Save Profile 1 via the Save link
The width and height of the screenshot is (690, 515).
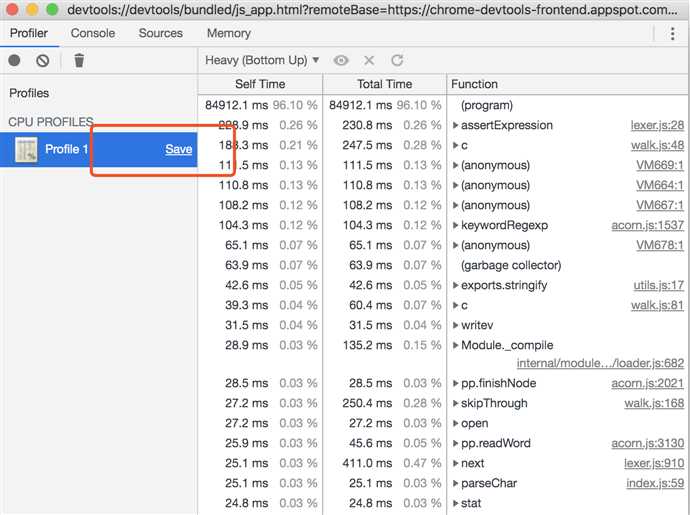click(179, 149)
